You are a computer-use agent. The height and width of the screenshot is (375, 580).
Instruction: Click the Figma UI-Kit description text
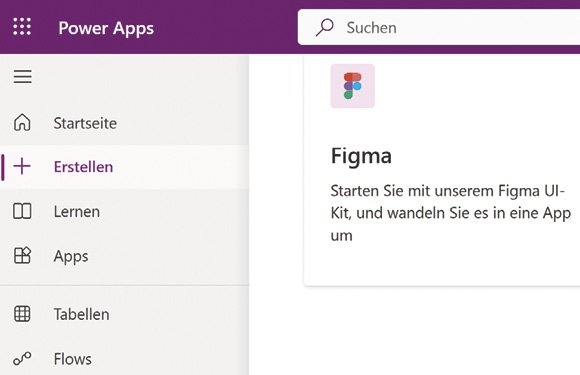(x=451, y=213)
